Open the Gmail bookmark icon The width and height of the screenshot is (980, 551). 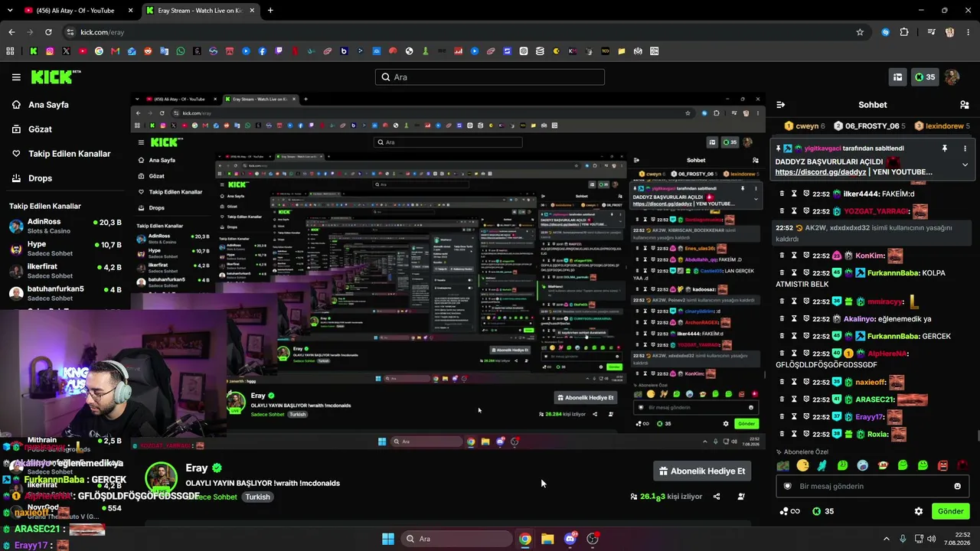pyautogui.click(x=116, y=51)
